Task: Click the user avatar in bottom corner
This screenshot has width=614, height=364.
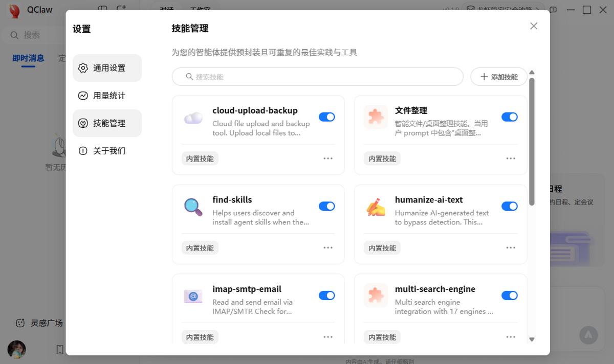Action: pyautogui.click(x=17, y=349)
